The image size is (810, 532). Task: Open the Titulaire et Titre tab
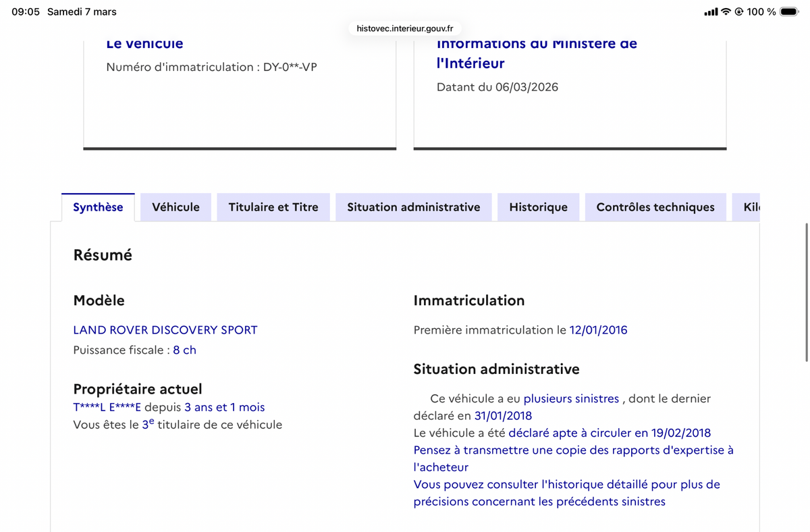tap(273, 207)
